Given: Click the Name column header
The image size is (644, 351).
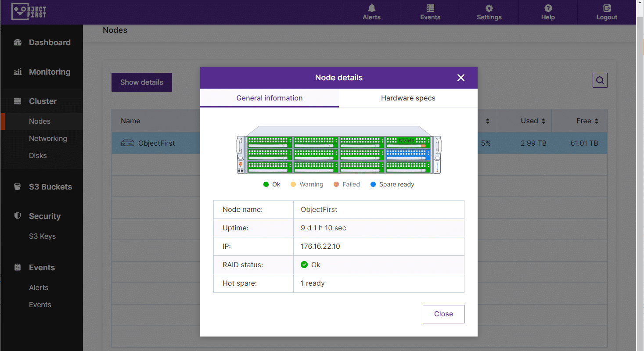Looking at the screenshot, I should (130, 121).
